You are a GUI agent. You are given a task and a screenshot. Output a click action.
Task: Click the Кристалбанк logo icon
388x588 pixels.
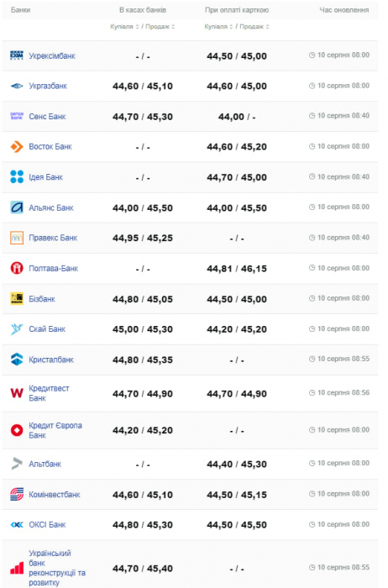coord(17,360)
